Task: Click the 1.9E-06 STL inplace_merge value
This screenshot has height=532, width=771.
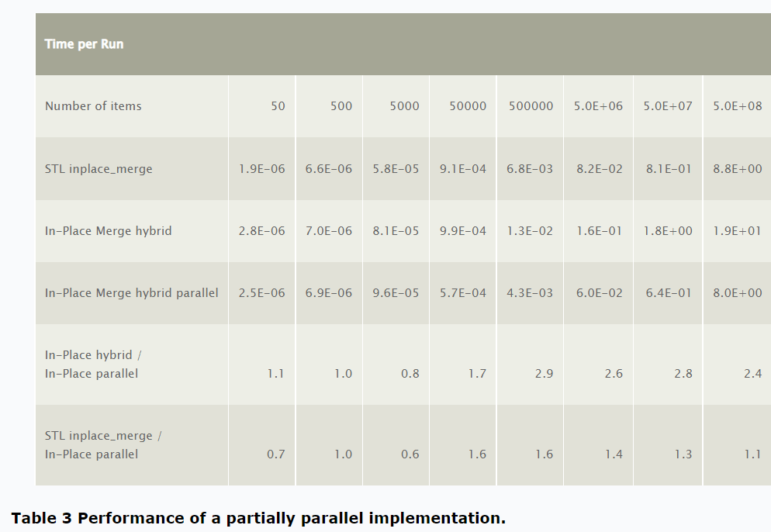Action: point(261,169)
